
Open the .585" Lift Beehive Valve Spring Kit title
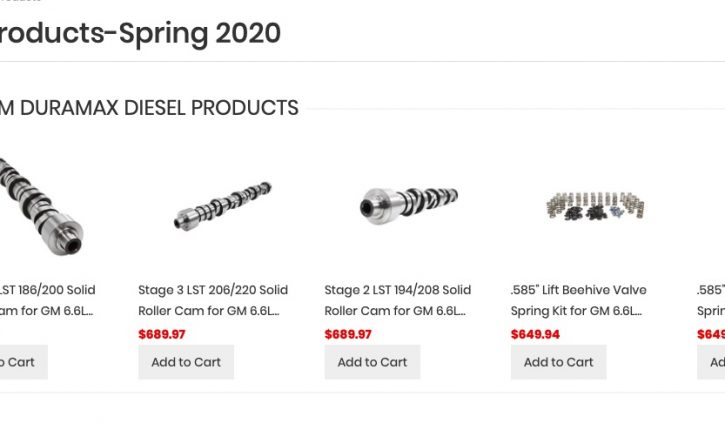(578, 300)
